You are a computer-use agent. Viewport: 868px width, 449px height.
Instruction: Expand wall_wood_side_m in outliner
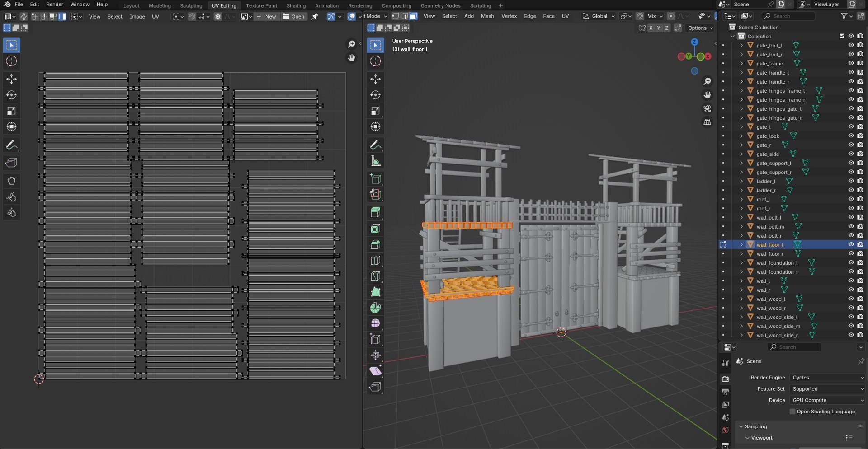pos(741,326)
